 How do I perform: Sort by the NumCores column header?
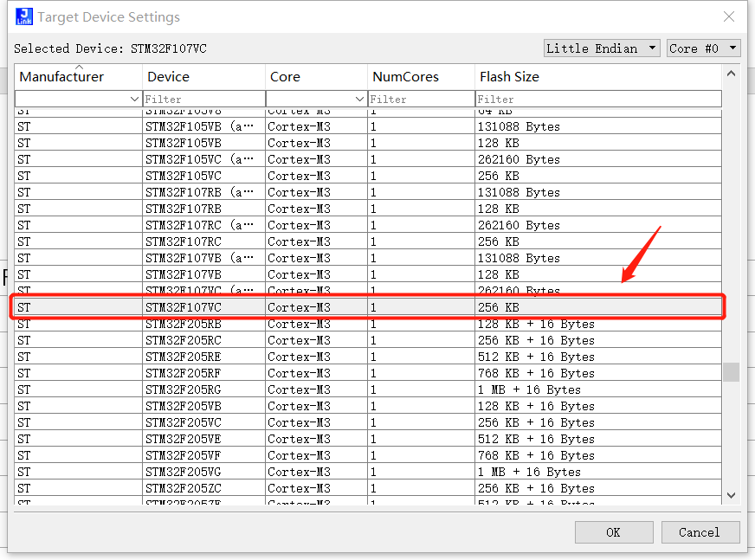click(422, 76)
